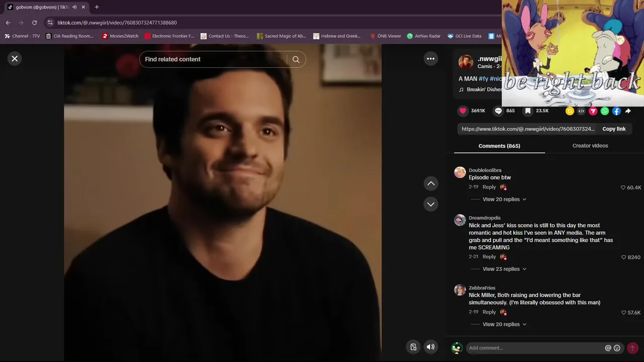This screenshot has width=644, height=362.
Task: Open the AirNav Radar bookmark
Action: (424, 36)
